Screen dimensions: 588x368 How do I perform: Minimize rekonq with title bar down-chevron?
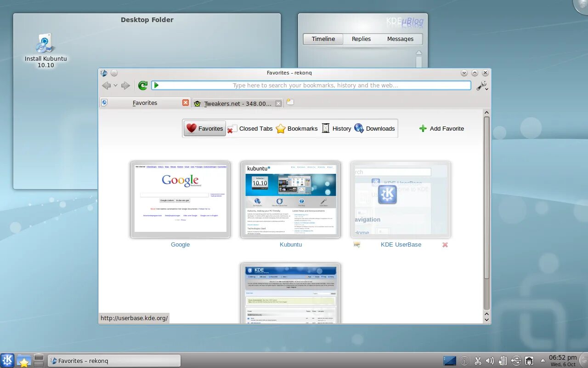point(464,73)
